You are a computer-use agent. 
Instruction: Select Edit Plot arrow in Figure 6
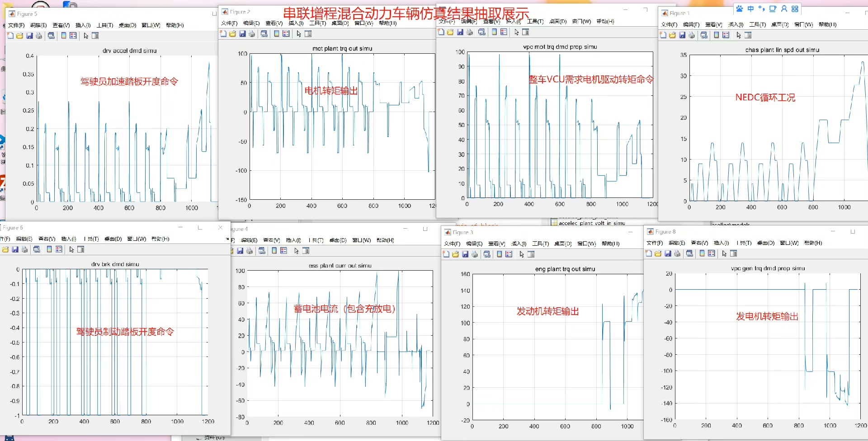71,249
